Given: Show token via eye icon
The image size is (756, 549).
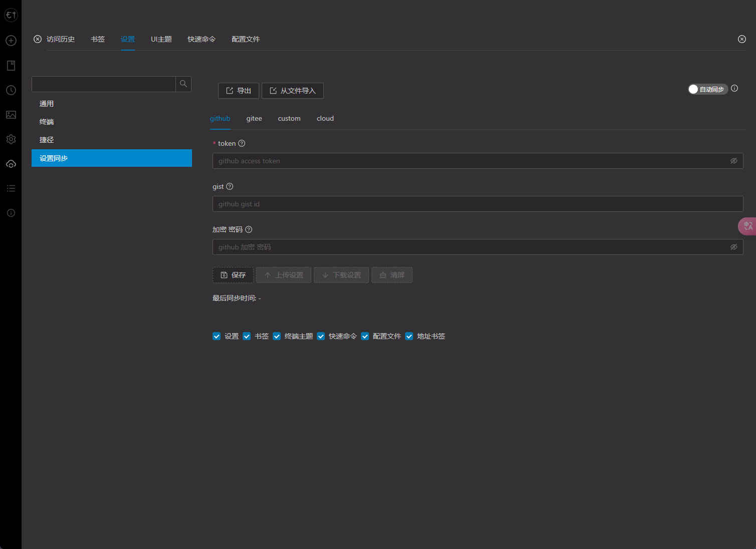Looking at the screenshot, I should pos(733,161).
